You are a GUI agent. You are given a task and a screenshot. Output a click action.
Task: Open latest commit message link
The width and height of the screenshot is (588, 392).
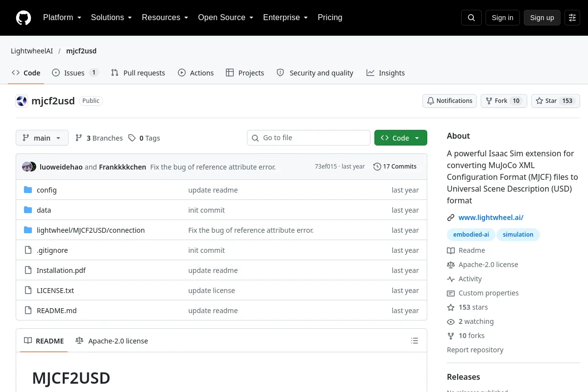pyautogui.click(x=213, y=167)
